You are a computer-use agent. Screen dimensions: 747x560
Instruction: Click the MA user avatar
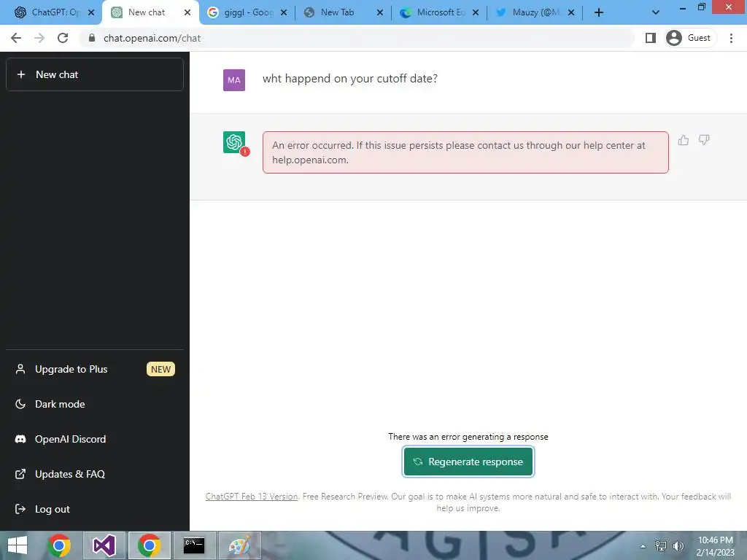pos(234,80)
